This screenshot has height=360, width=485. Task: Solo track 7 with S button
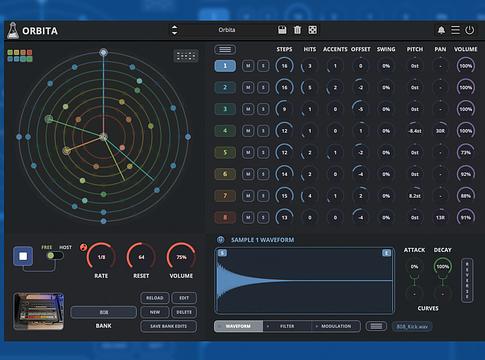tap(263, 196)
